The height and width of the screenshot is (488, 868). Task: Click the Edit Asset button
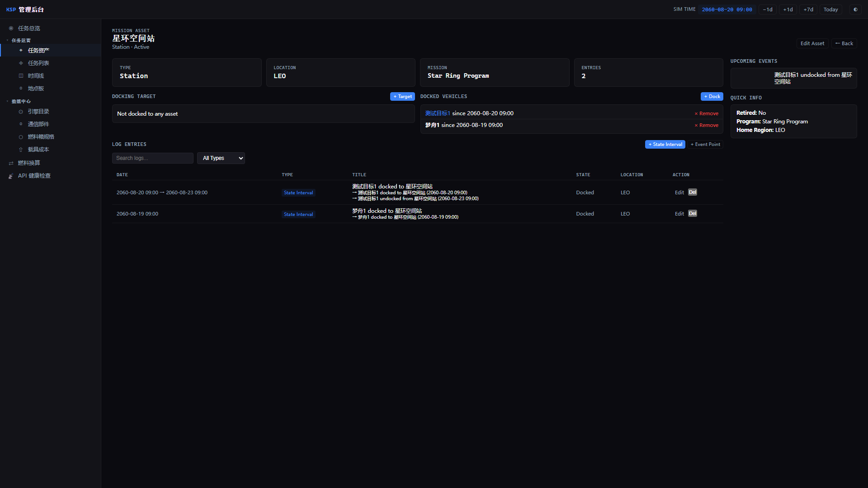(x=812, y=43)
